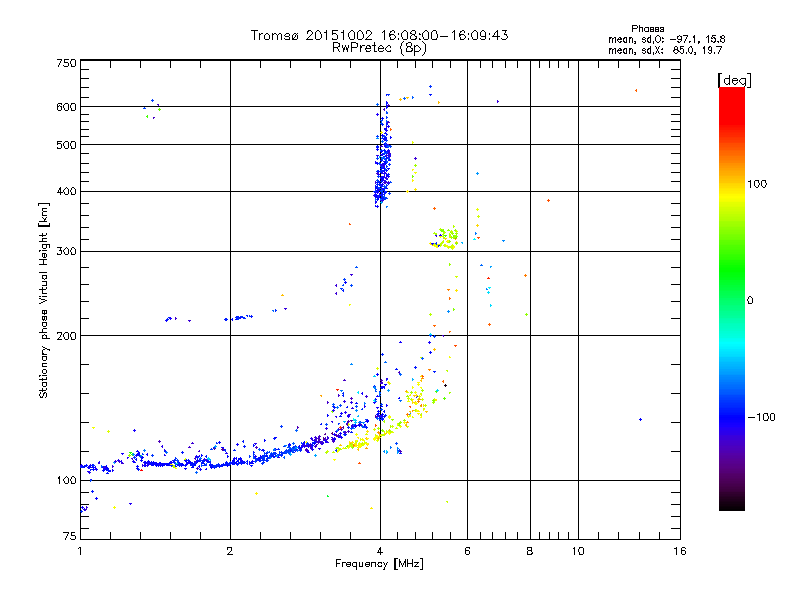The width and height of the screenshot is (800, 600).
Task: Click the 'RwPretec (8p)' subtitle
Action: click(x=379, y=48)
